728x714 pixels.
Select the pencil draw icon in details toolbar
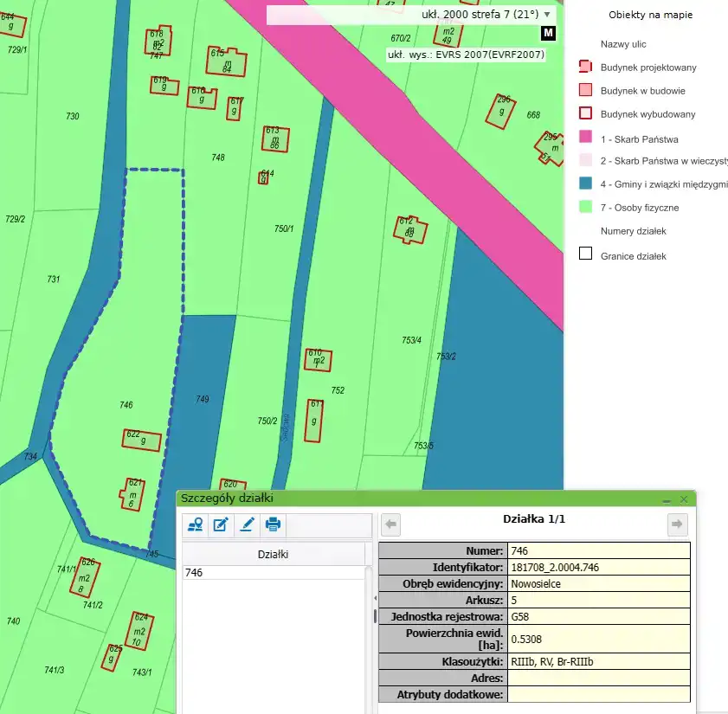(248, 524)
